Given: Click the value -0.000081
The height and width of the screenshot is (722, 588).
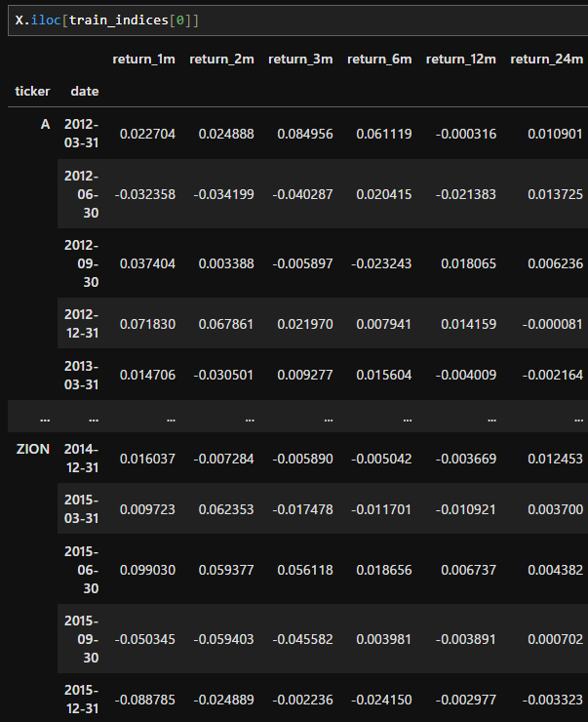Looking at the screenshot, I should click(x=553, y=324).
